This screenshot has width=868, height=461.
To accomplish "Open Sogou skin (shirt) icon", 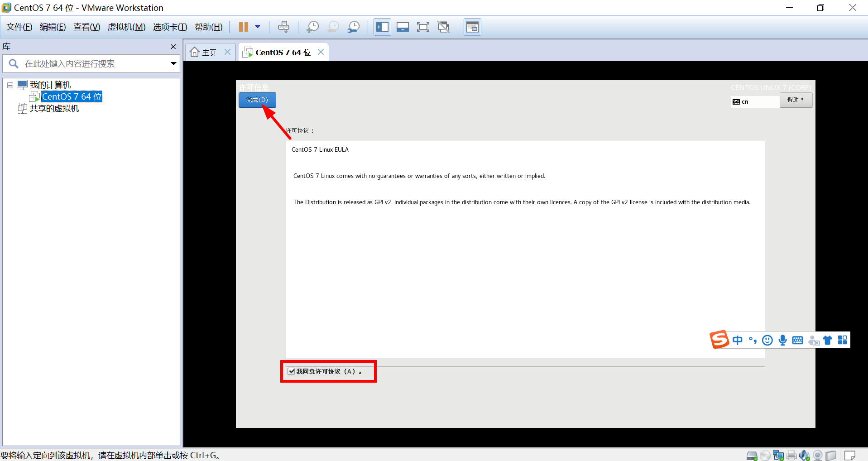I will (828, 340).
